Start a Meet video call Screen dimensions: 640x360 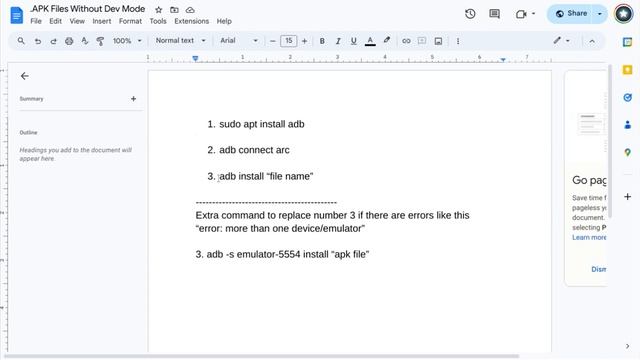coord(521,14)
